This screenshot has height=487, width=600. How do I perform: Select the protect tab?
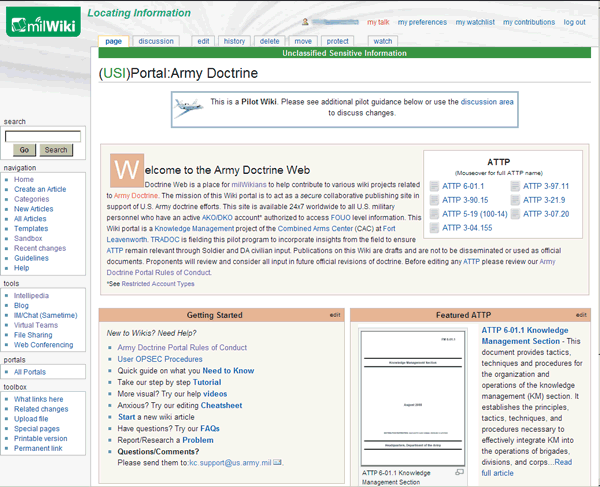click(337, 41)
